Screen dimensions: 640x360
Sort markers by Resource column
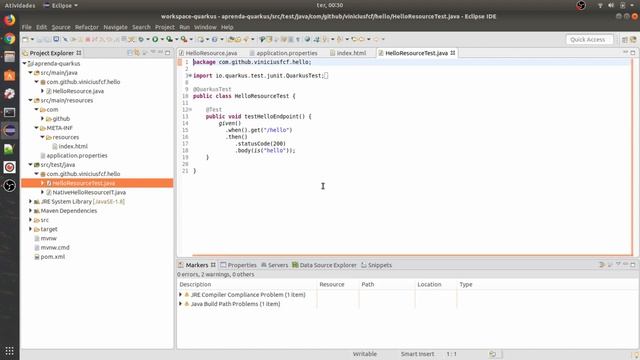(x=338, y=284)
